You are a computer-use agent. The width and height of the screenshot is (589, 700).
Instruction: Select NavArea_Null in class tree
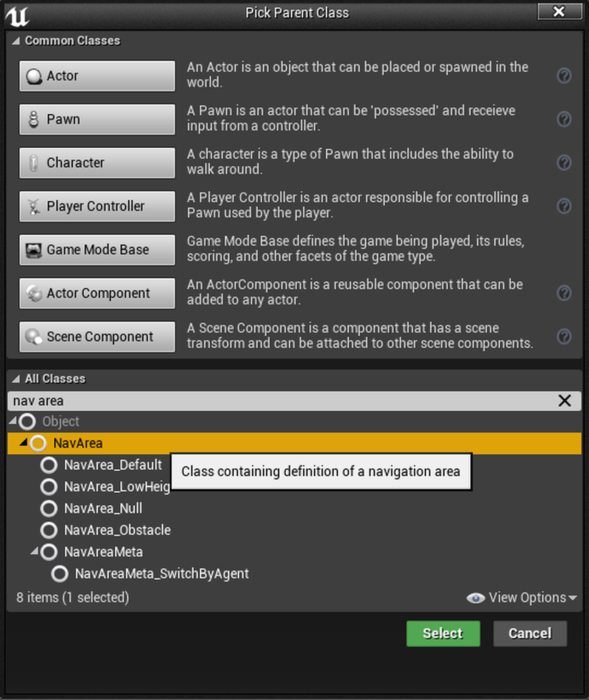103,508
